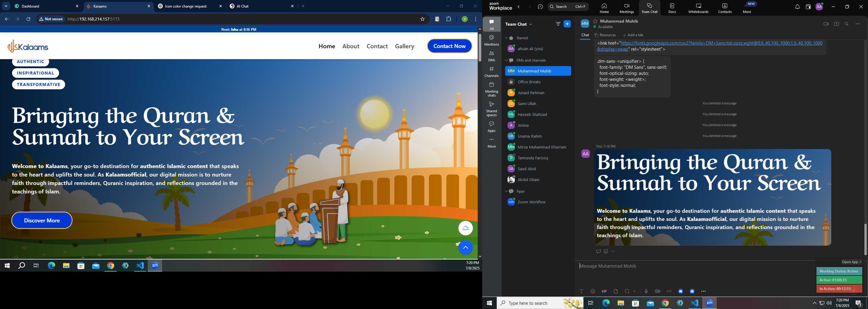
Task: Open Zoom Whiteboards tab
Action: click(698, 8)
